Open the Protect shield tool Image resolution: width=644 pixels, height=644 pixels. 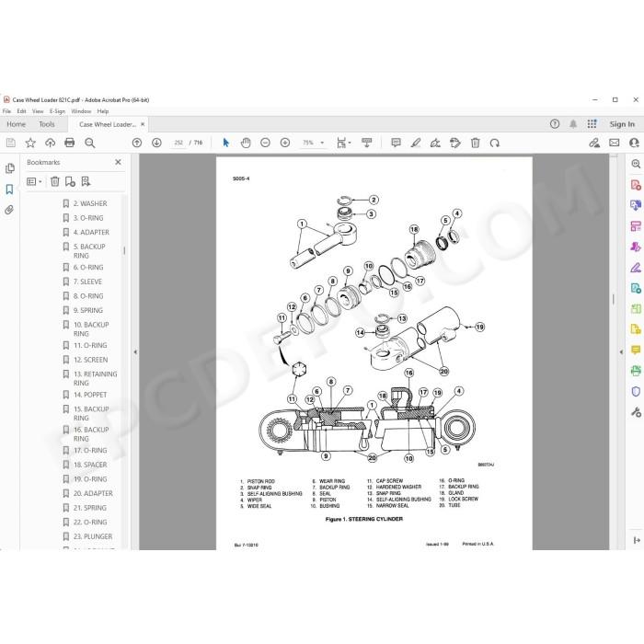coord(636,391)
